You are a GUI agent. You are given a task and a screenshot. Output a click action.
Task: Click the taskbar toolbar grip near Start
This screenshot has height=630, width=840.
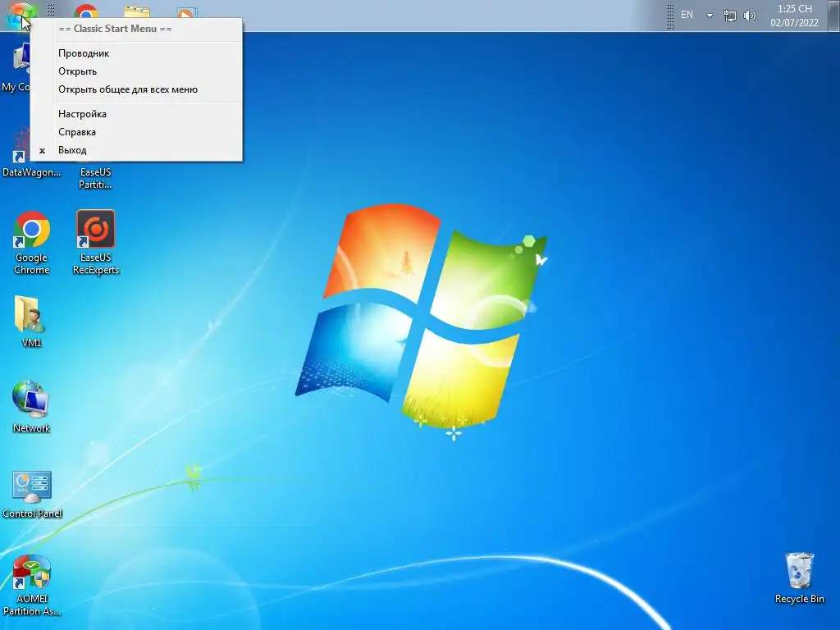(51, 10)
